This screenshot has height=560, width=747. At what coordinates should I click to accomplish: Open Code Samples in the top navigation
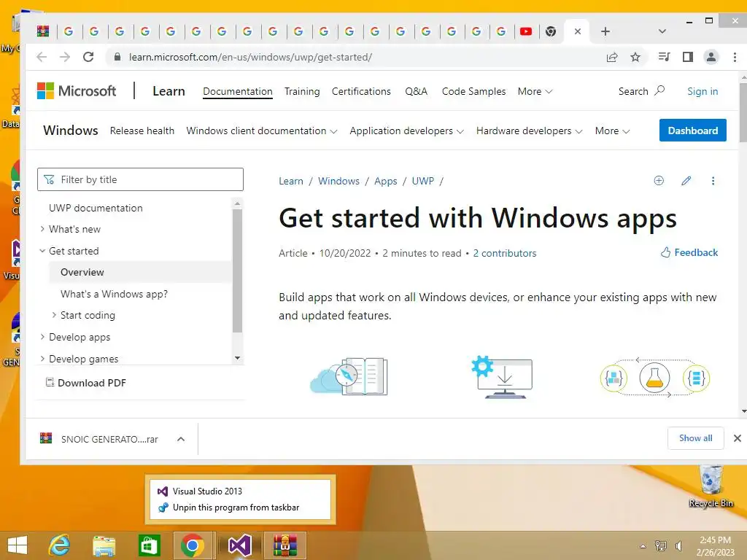coord(473,91)
